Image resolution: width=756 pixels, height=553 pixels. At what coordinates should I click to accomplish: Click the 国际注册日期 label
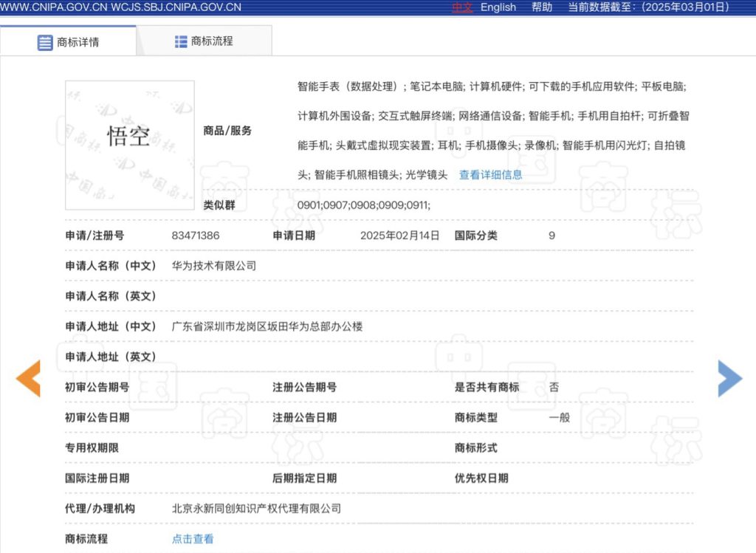pyautogui.click(x=97, y=478)
